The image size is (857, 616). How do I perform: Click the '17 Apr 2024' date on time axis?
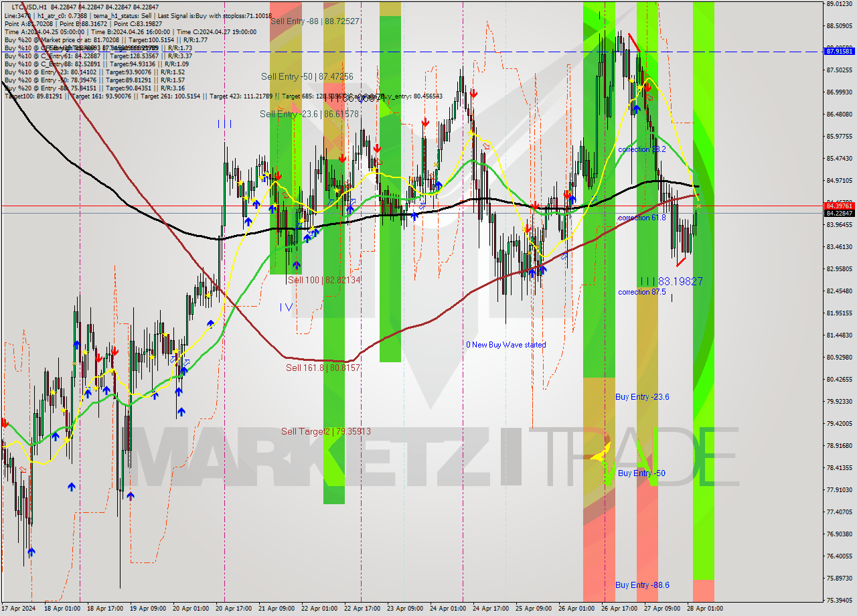[x=19, y=609]
